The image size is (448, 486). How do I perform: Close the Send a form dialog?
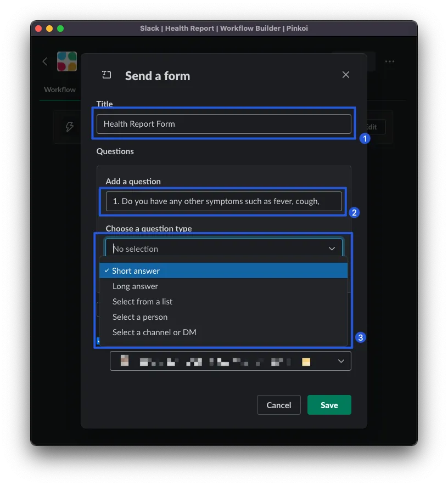coord(345,75)
